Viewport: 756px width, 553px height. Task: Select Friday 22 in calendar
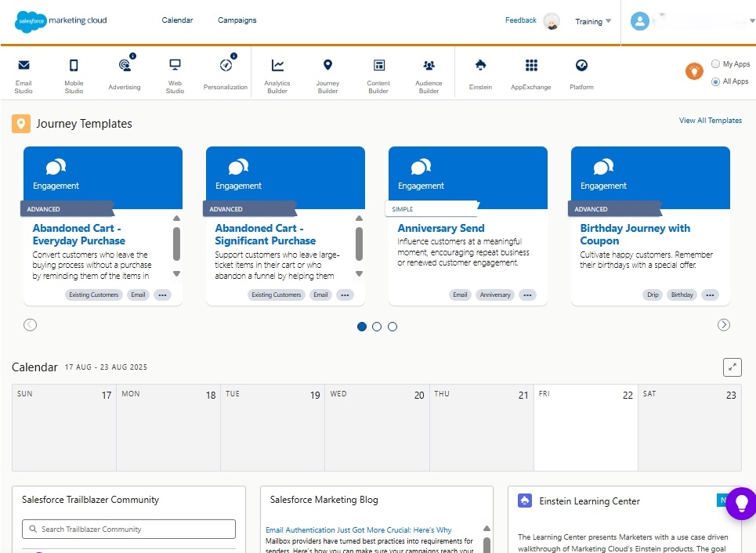tap(586, 428)
